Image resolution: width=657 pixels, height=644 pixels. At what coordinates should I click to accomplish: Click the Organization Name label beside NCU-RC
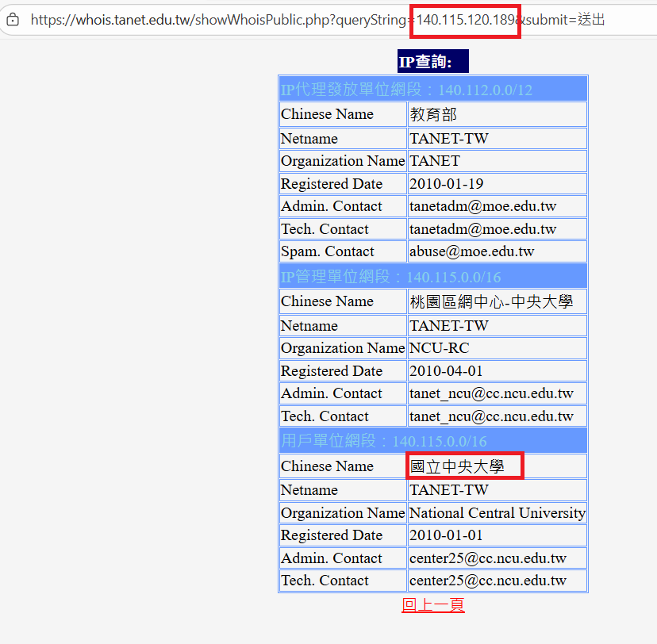[x=343, y=348]
